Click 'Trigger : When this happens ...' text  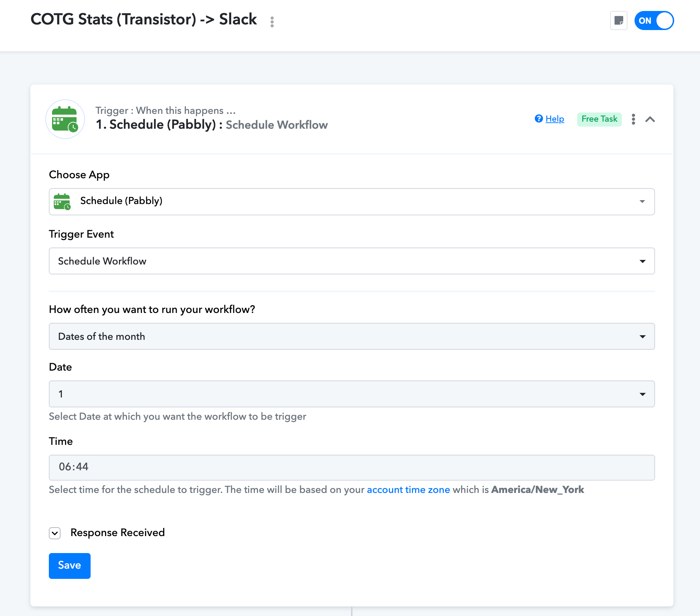[x=166, y=110]
